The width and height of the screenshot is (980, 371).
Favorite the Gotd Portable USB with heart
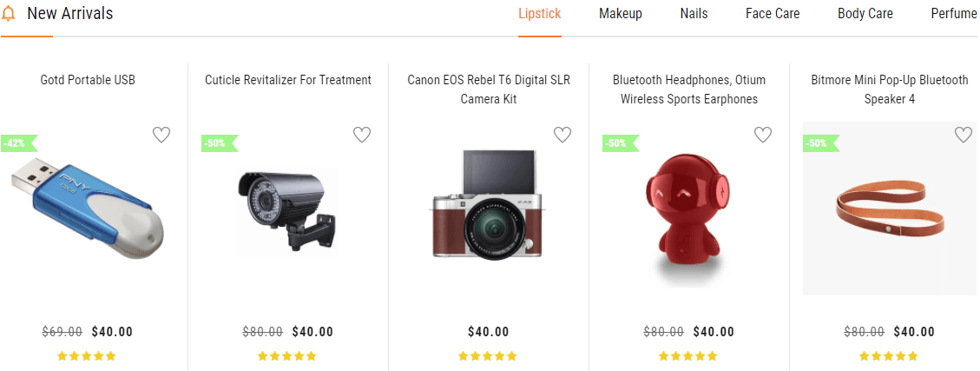click(161, 135)
